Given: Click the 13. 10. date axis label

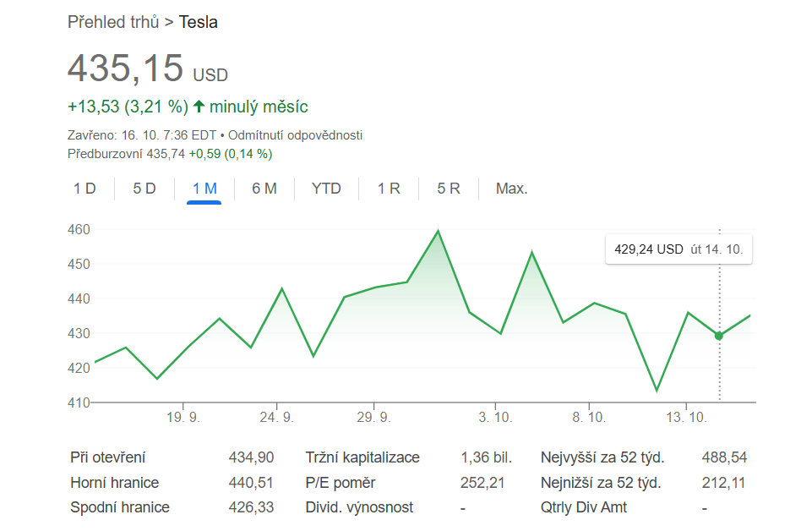Looking at the screenshot, I should (685, 418).
